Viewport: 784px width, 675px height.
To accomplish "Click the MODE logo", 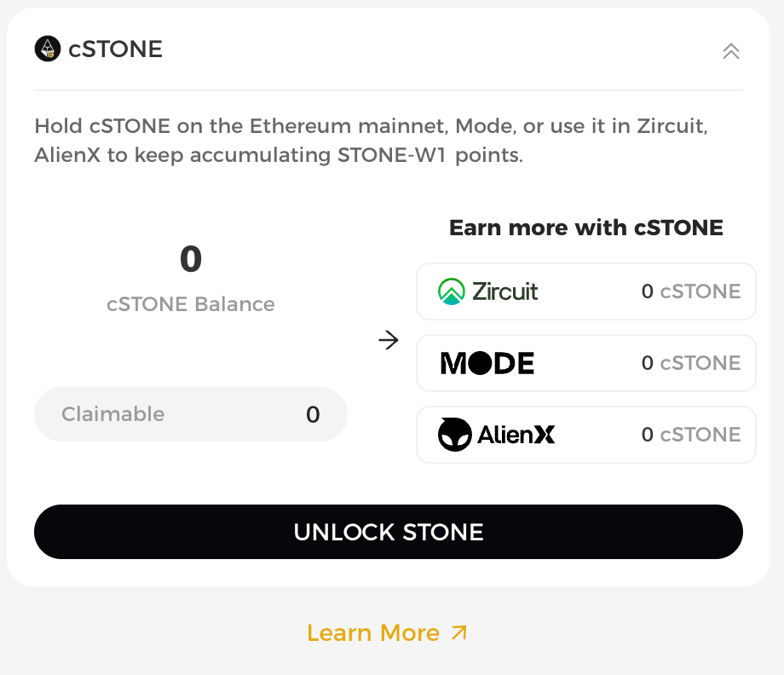I will click(487, 363).
